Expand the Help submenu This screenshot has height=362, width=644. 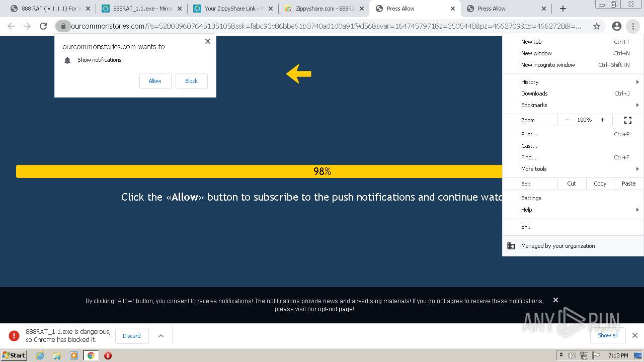(x=573, y=210)
